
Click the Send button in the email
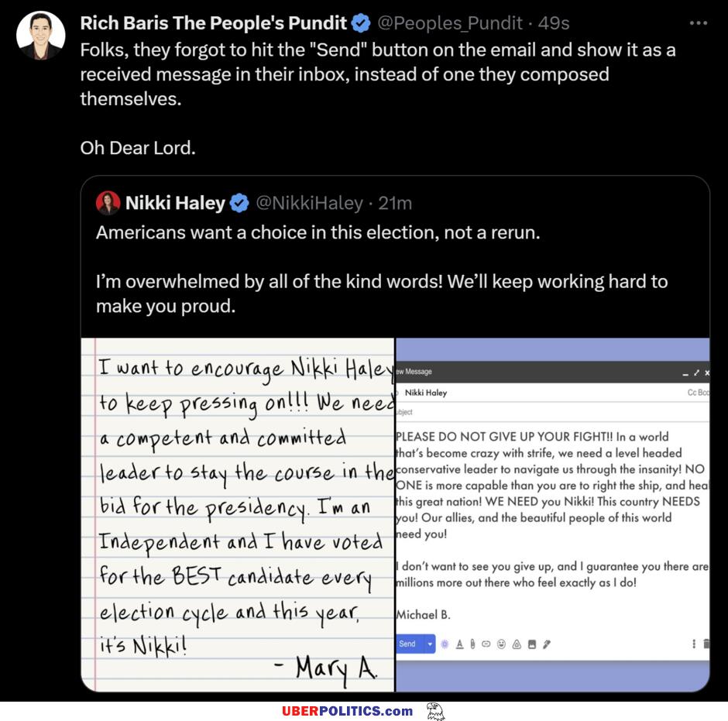410,644
